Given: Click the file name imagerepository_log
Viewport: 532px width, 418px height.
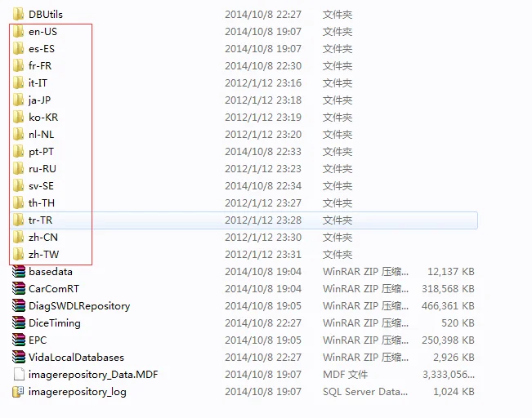Looking at the screenshot, I should (78, 392).
